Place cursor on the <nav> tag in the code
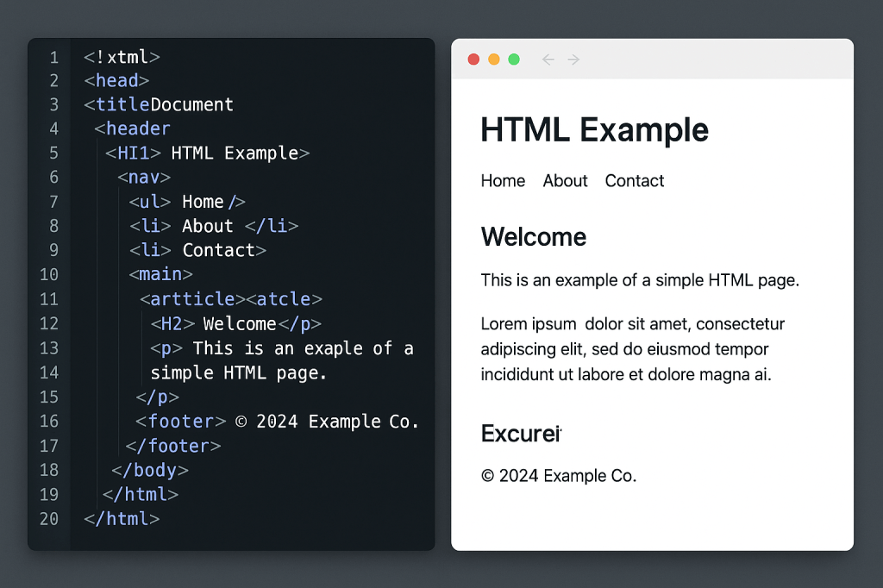The width and height of the screenshot is (883, 588). pos(144,178)
